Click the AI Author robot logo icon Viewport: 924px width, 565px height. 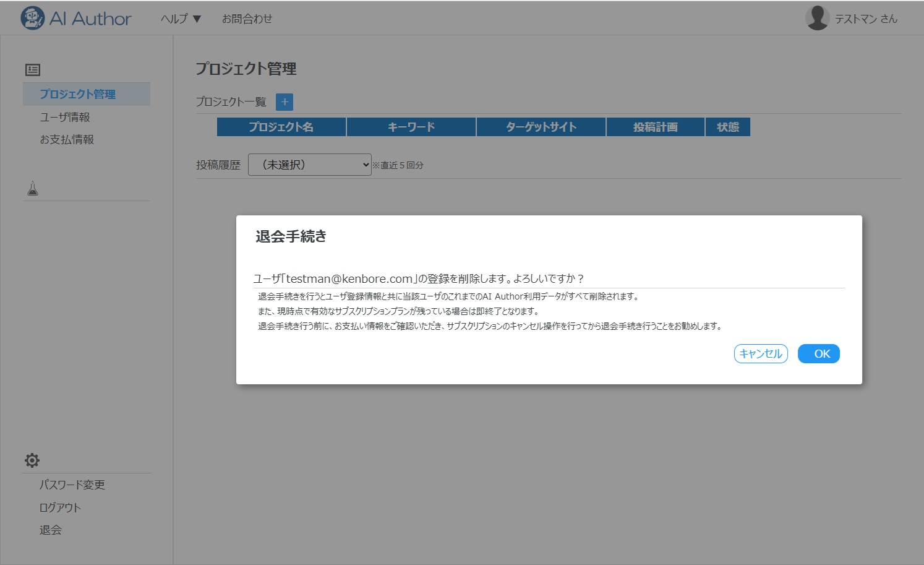[32, 18]
